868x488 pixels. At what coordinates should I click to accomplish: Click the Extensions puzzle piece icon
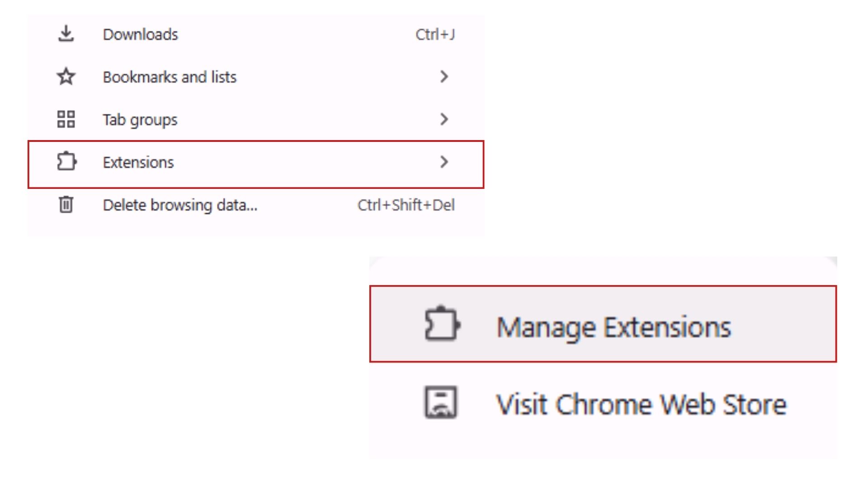[x=66, y=162]
